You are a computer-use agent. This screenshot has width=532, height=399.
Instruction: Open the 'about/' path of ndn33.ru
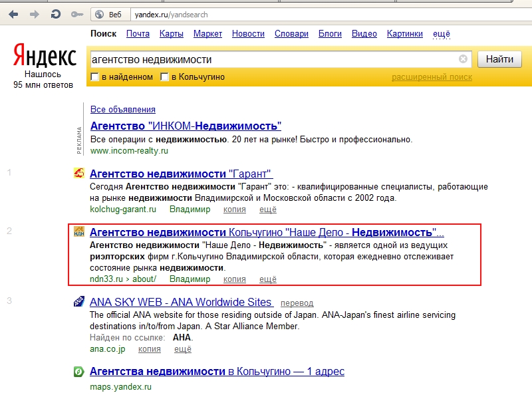(144, 279)
